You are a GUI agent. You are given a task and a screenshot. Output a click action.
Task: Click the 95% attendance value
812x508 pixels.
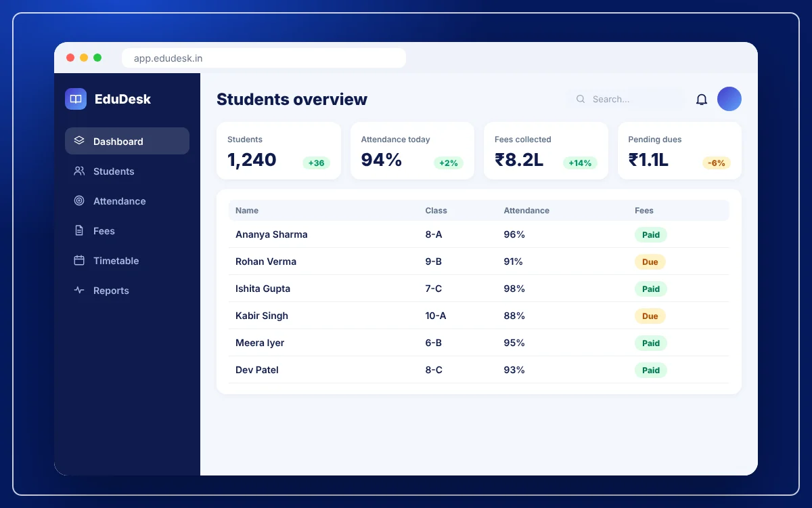pyautogui.click(x=514, y=343)
